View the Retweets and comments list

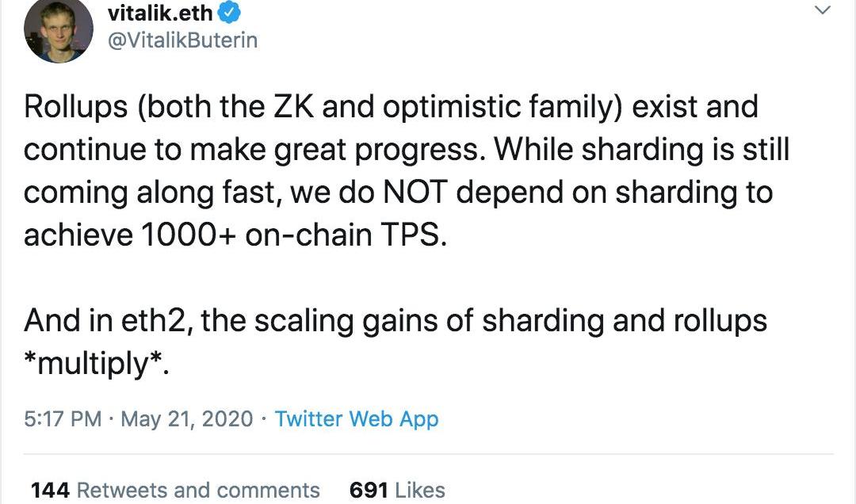click(x=198, y=491)
